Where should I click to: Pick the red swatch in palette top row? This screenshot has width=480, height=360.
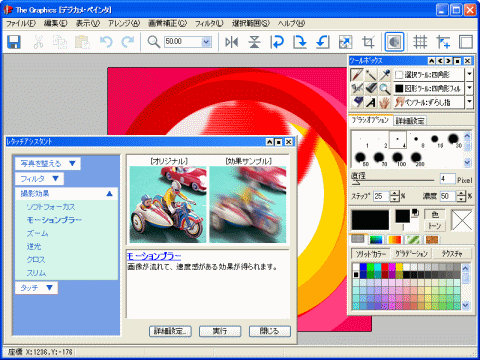pyautogui.click(x=385, y=267)
